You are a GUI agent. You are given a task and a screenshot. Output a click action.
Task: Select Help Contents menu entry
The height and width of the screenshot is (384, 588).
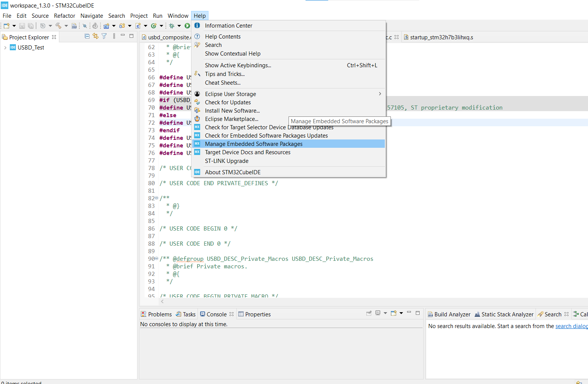(289, 37)
